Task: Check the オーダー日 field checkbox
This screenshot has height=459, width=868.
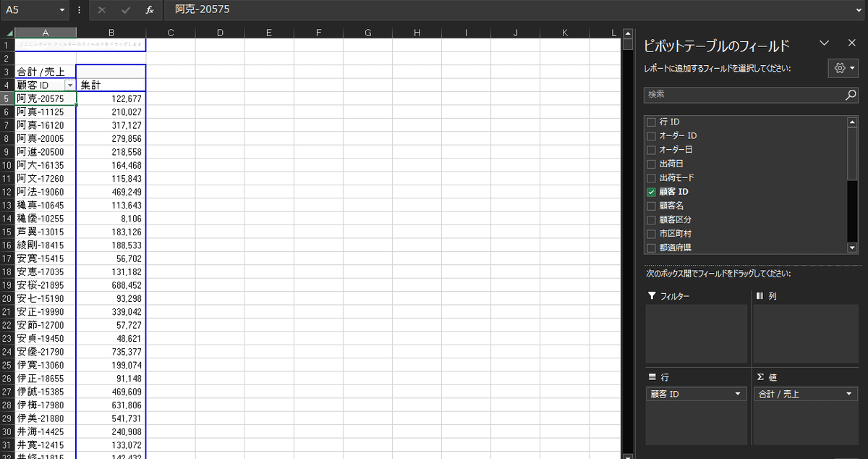Action: 651,149
